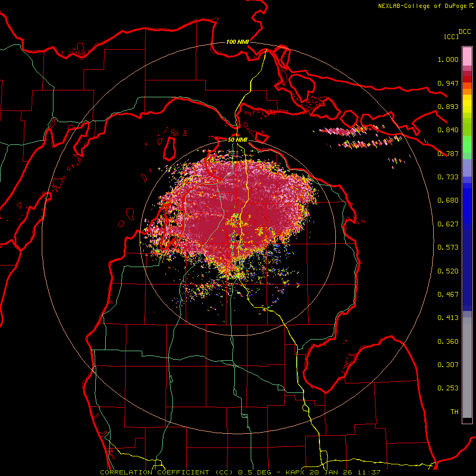
Task: Click the 0.467 scale value
Action: tap(448, 295)
